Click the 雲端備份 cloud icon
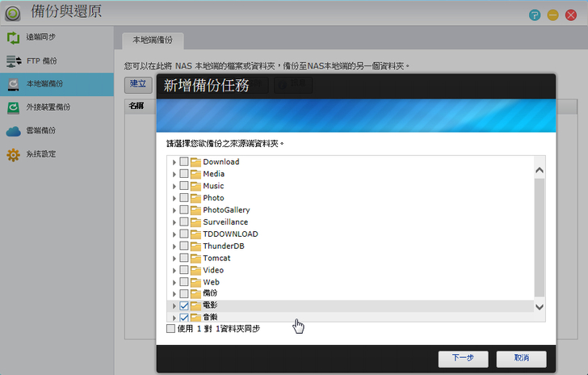This screenshot has height=375, width=588. [x=13, y=132]
